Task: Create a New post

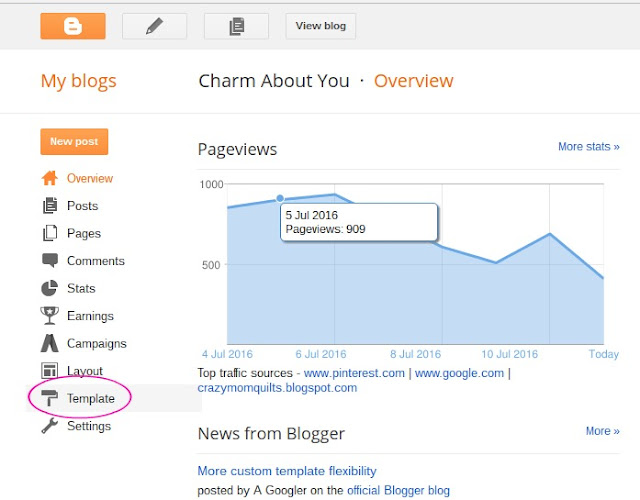Action: 74,142
